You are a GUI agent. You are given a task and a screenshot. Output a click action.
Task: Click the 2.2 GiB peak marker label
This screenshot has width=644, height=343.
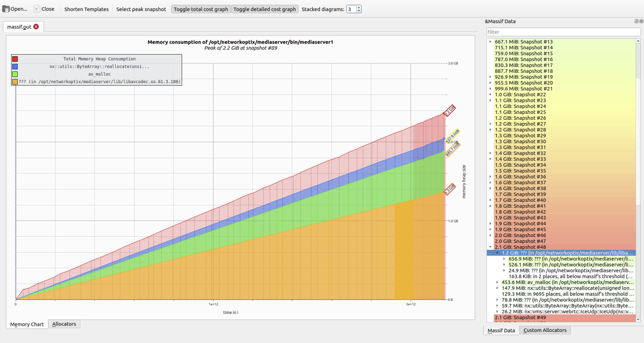(450, 110)
